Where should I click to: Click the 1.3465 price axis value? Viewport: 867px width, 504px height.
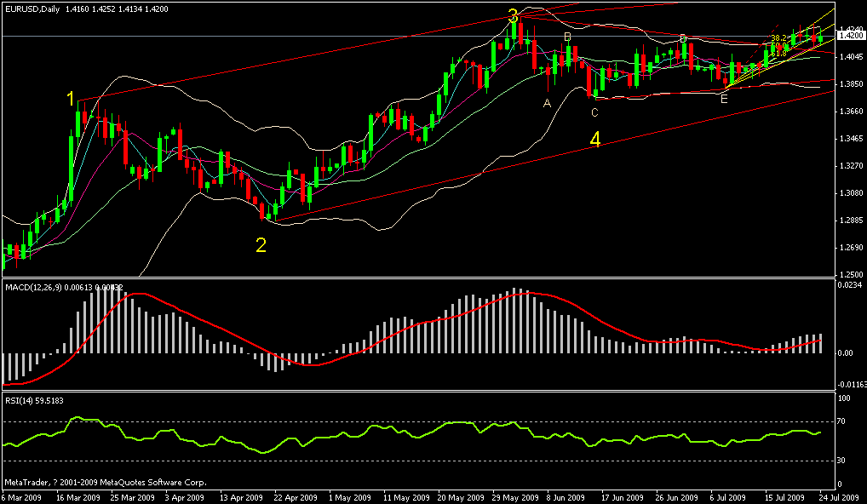click(851, 138)
